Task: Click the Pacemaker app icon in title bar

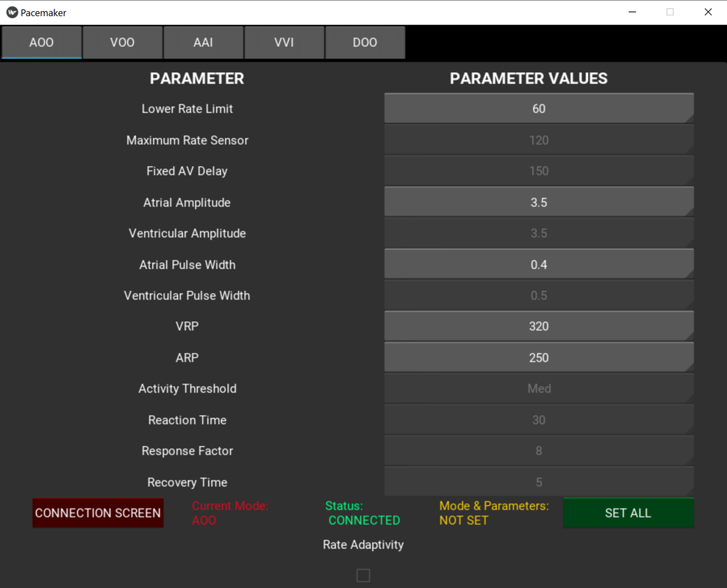Action: click(x=12, y=12)
